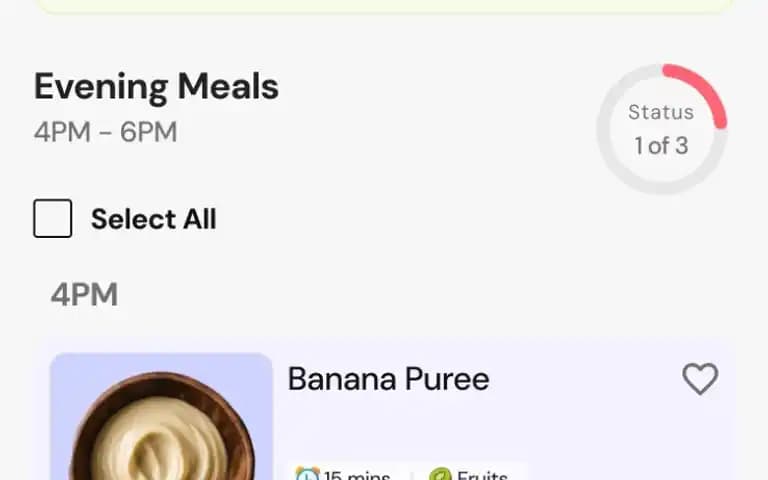Click the Select All label text
This screenshot has width=768, height=480.
pos(153,219)
